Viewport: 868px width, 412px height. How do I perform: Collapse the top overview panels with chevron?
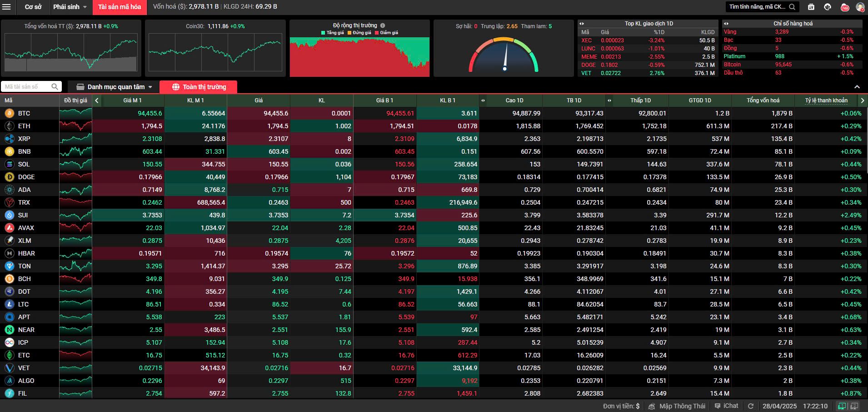[x=857, y=87]
